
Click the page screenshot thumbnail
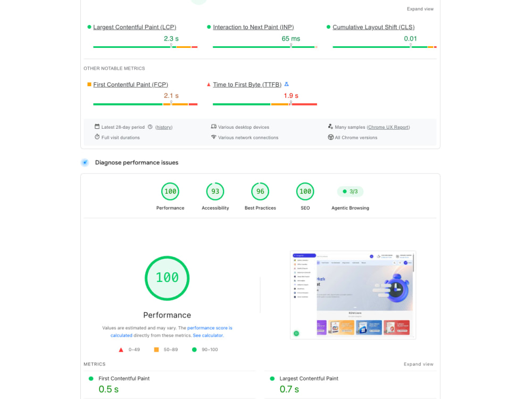coord(353,295)
